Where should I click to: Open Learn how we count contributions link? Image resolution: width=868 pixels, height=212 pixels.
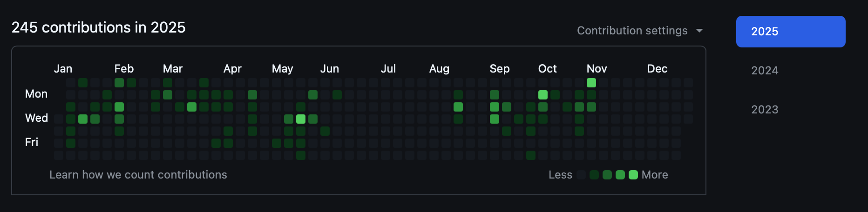pyautogui.click(x=138, y=175)
